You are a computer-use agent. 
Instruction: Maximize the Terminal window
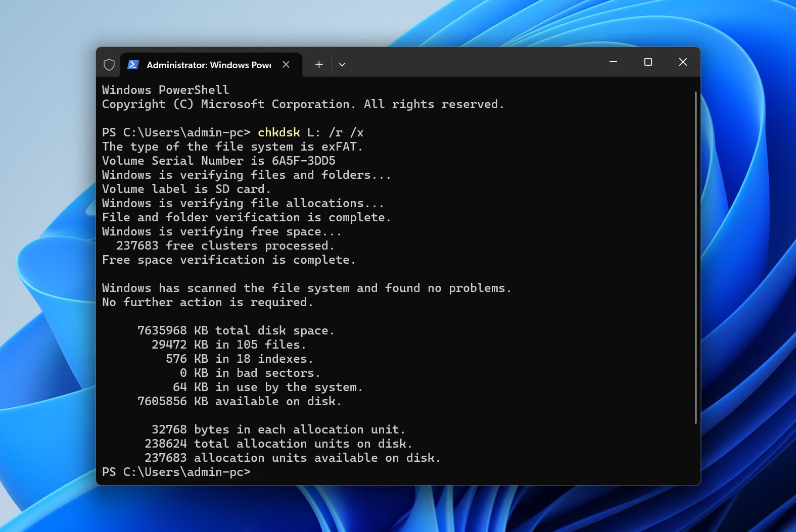click(x=648, y=62)
